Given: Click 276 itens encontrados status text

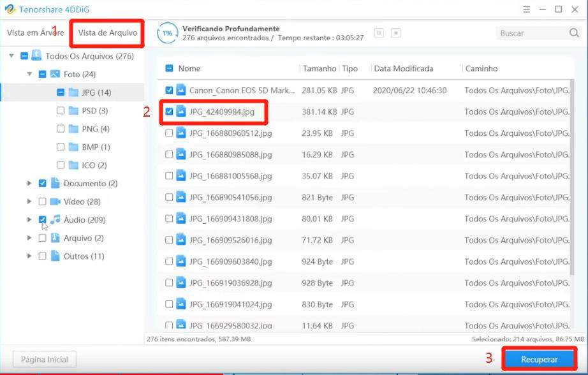Looking at the screenshot, I should (x=199, y=339).
